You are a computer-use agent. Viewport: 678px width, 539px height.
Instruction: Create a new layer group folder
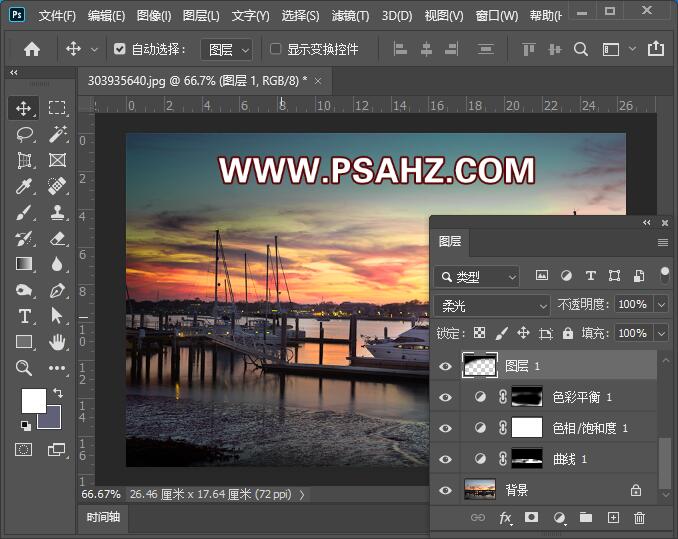point(586,517)
